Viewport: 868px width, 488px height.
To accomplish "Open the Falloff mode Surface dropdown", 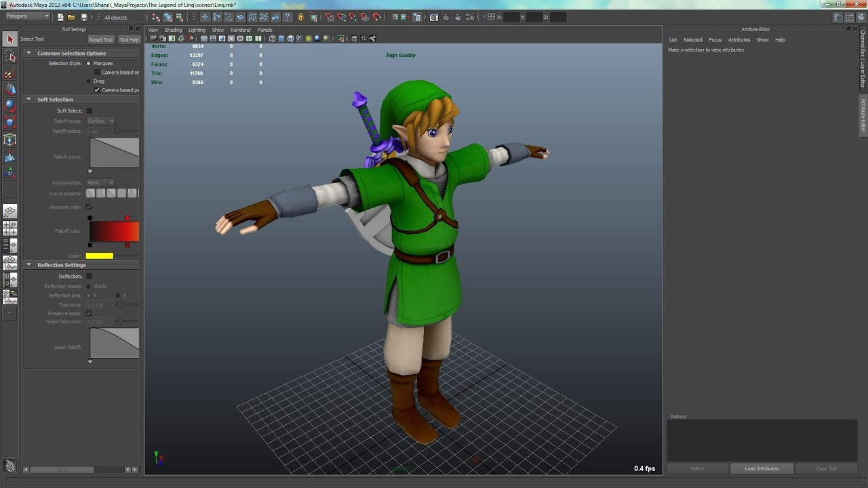I will coord(100,121).
